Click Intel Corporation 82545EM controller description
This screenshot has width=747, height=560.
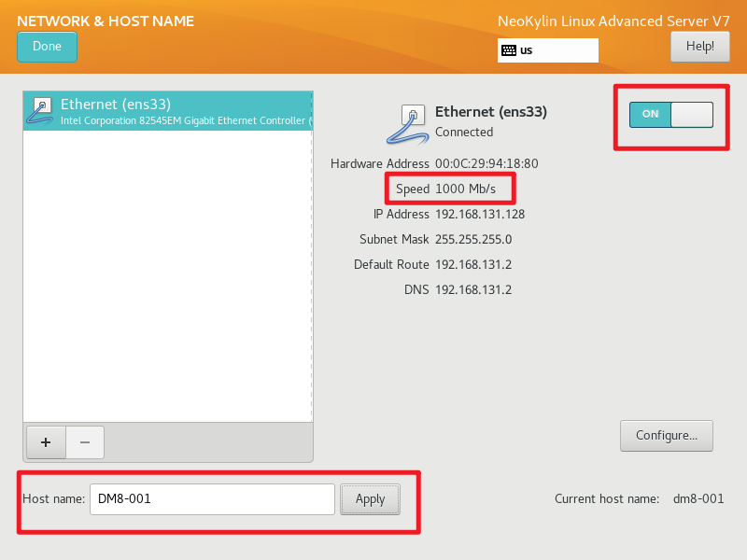[186, 121]
